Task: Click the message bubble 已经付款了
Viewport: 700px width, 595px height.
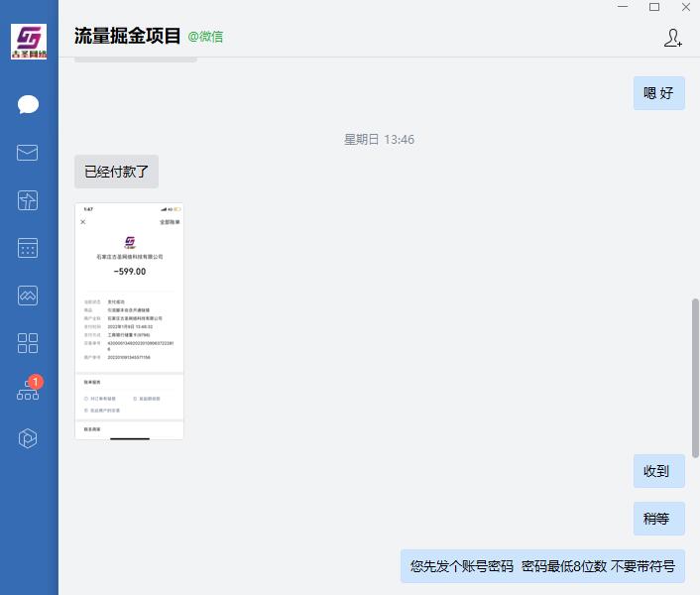Action: tap(116, 172)
